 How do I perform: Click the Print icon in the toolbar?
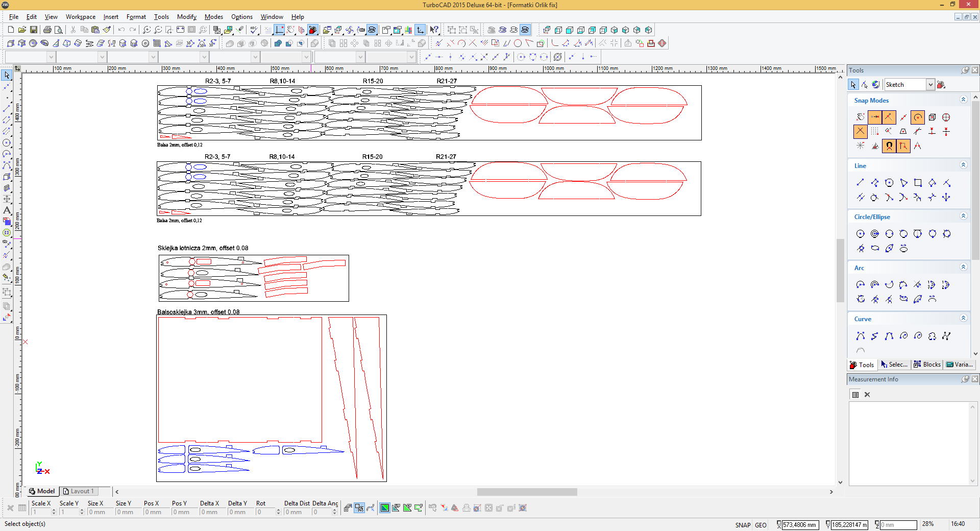pos(47,30)
